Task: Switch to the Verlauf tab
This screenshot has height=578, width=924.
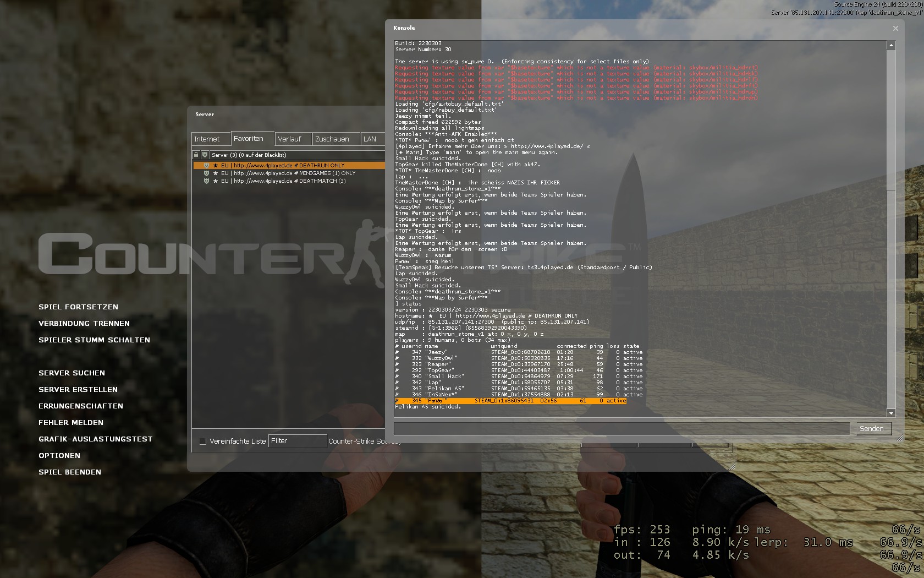Action: 293,139
